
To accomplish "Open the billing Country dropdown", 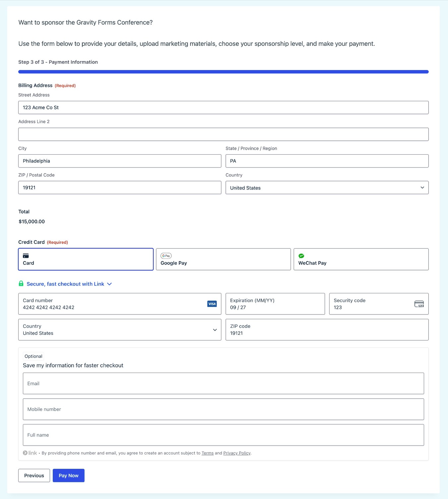I will point(327,187).
